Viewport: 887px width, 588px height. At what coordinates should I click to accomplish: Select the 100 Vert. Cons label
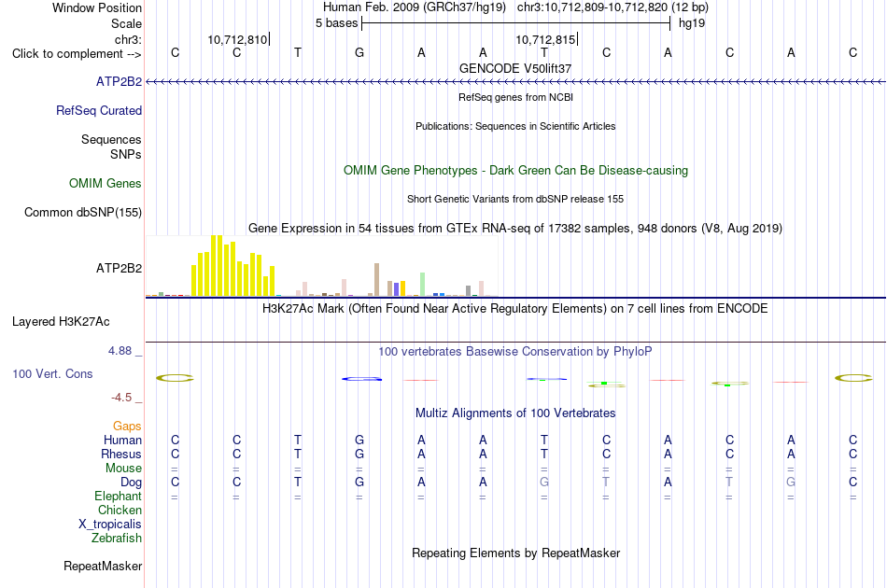[x=52, y=373]
